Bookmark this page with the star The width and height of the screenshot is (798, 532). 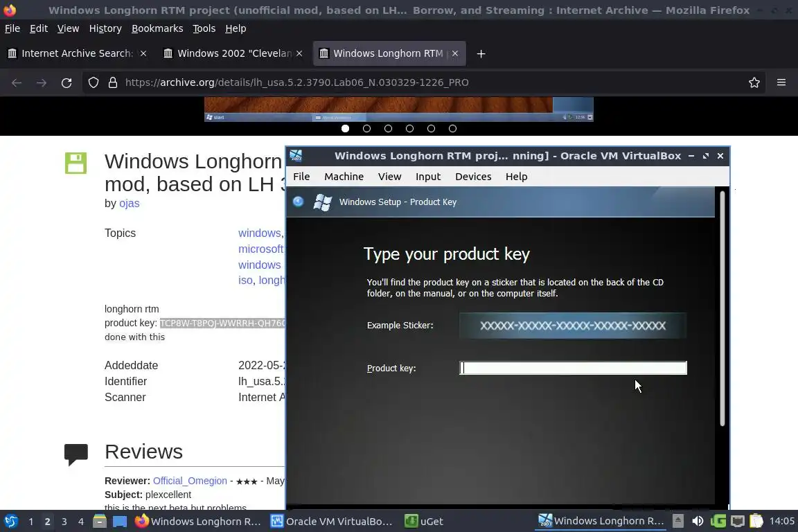[754, 82]
